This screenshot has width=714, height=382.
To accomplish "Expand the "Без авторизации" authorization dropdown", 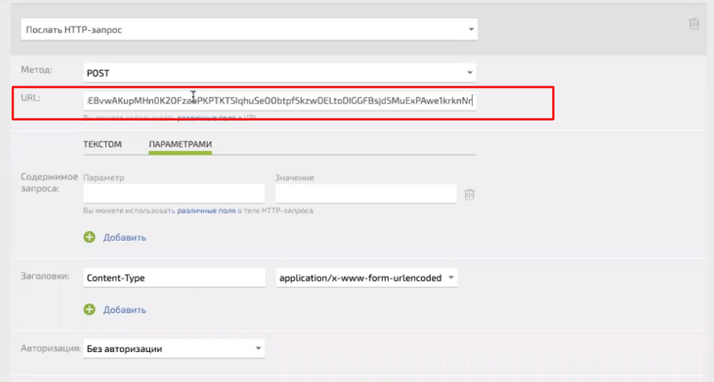I will point(174,349).
